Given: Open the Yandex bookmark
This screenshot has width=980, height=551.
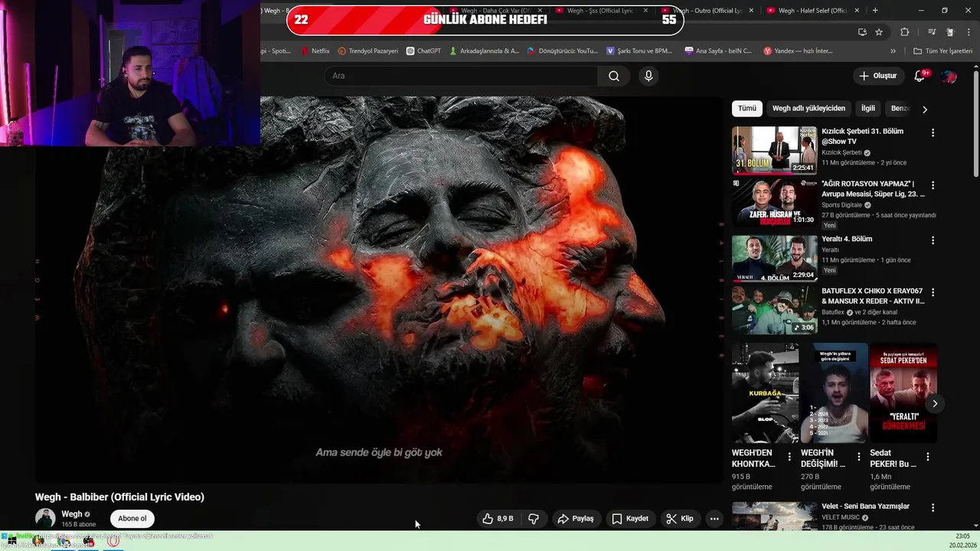Looking at the screenshot, I should (798, 51).
